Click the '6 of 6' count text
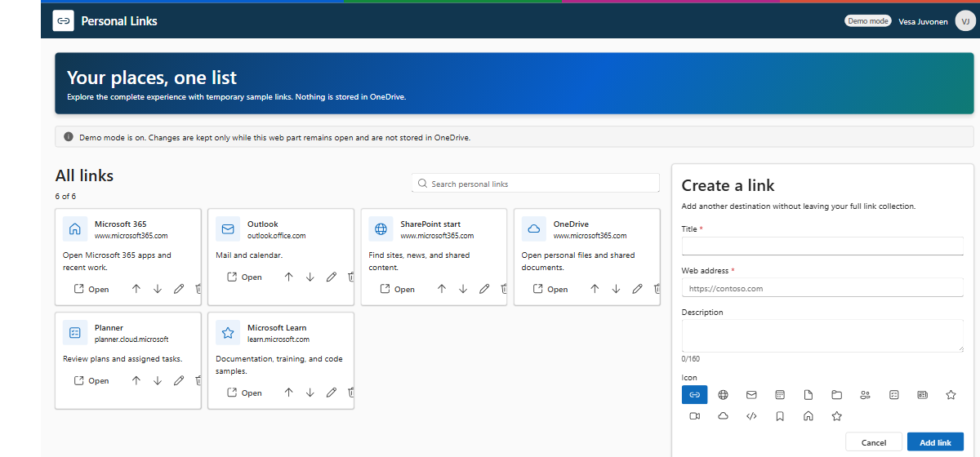This screenshot has height=457, width=980. [65, 197]
